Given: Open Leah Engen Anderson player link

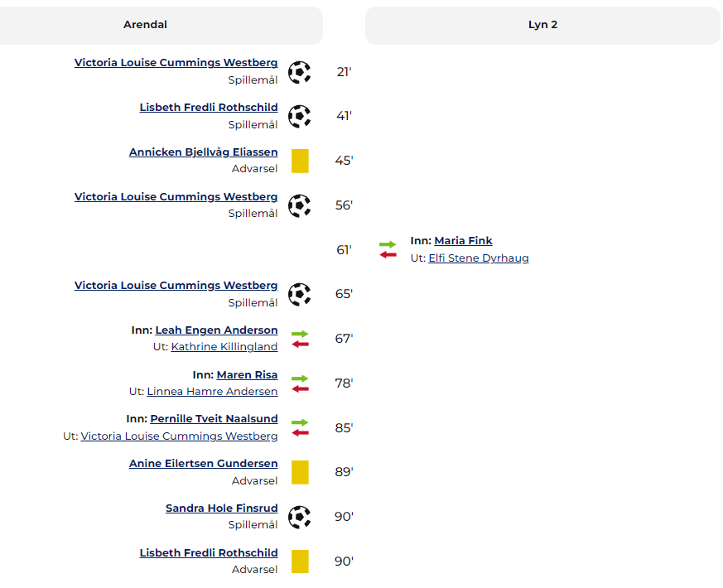Looking at the screenshot, I should pyautogui.click(x=216, y=330).
